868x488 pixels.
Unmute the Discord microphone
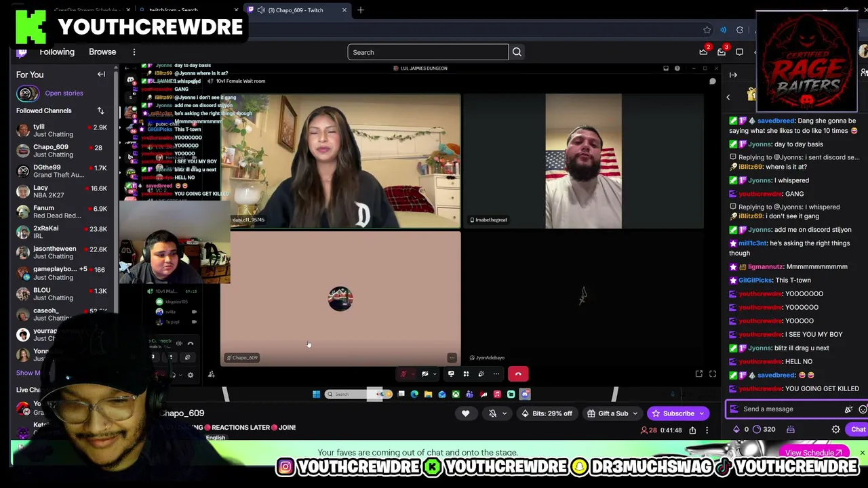(403, 374)
